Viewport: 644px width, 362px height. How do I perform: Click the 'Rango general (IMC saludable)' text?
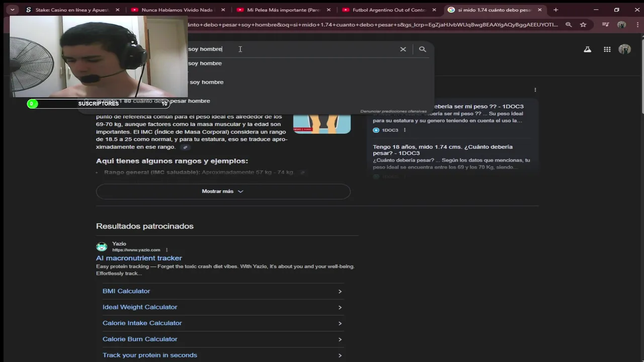[152, 172]
